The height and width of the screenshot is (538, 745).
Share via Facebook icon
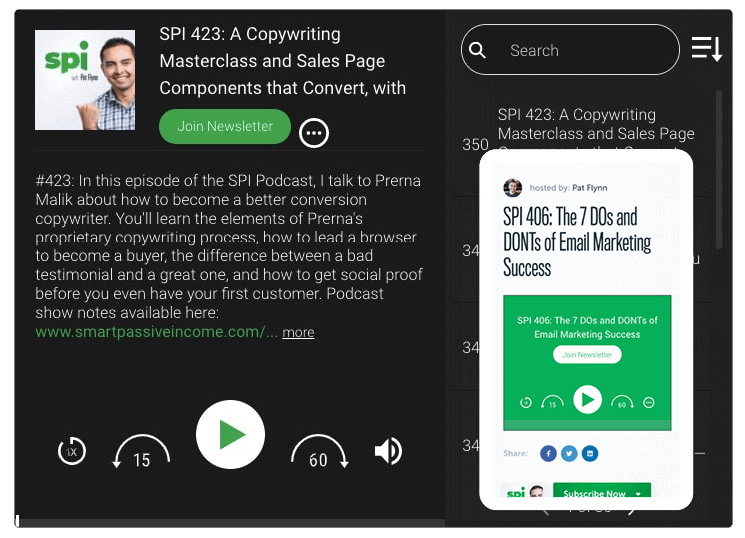tap(548, 453)
